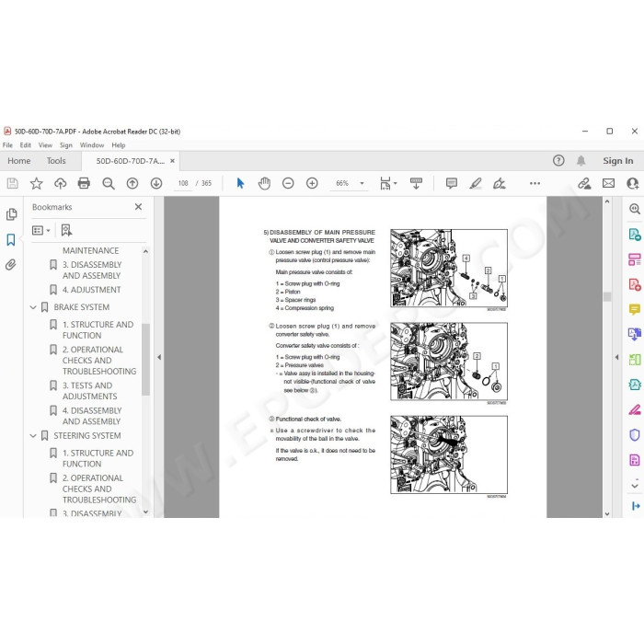Open the File menu
The width and height of the screenshot is (644, 644).
tap(7, 145)
